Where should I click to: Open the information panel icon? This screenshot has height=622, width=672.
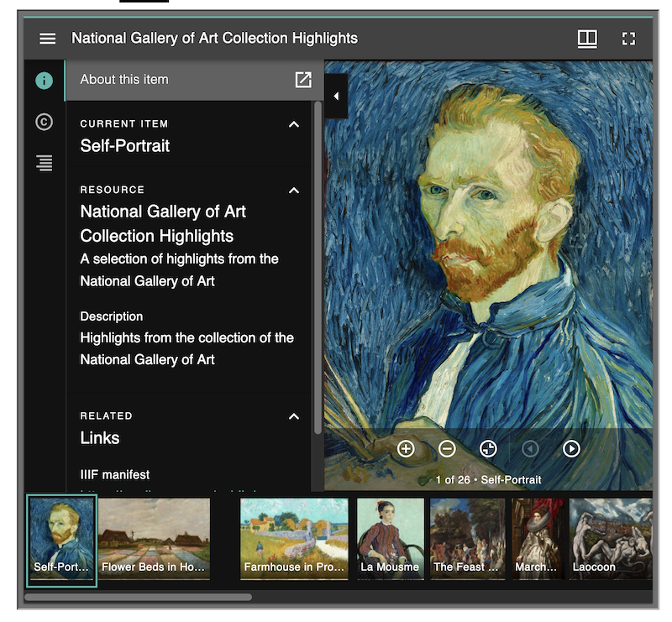[44, 80]
